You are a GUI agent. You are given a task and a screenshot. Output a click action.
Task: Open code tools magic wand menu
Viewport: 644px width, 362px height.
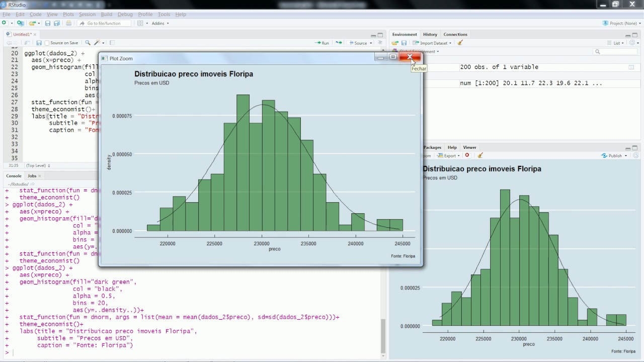pyautogui.click(x=98, y=43)
